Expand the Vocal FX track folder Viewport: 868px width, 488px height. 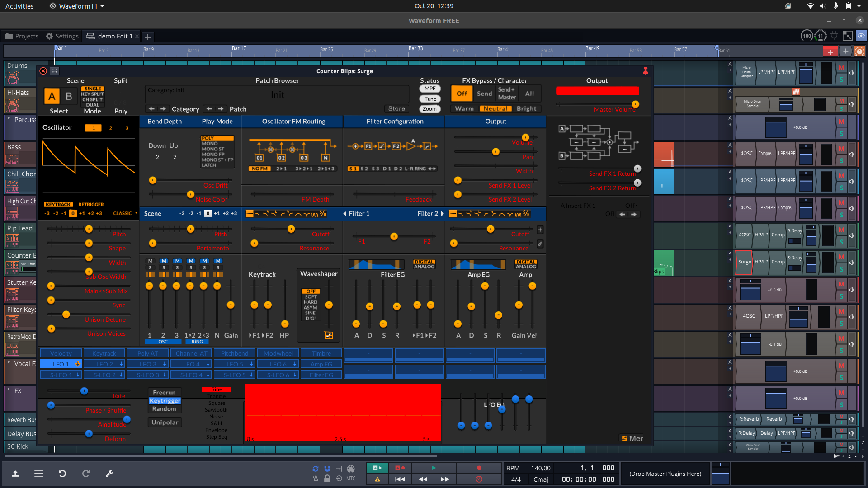9,362
